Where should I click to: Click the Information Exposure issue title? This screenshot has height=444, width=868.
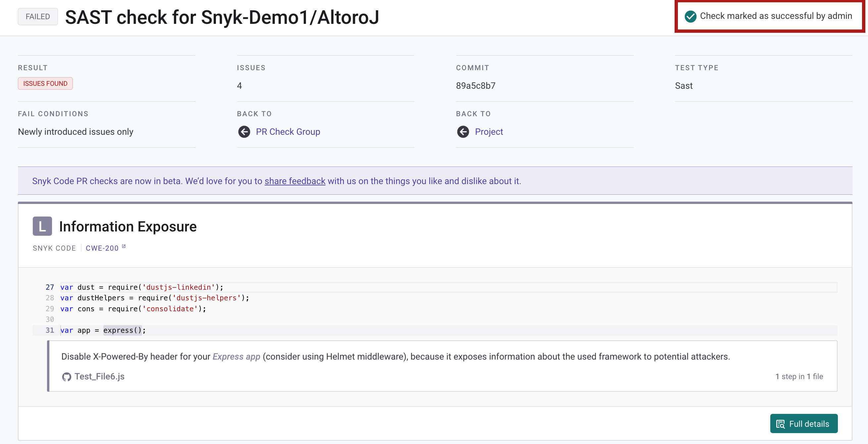[128, 226]
